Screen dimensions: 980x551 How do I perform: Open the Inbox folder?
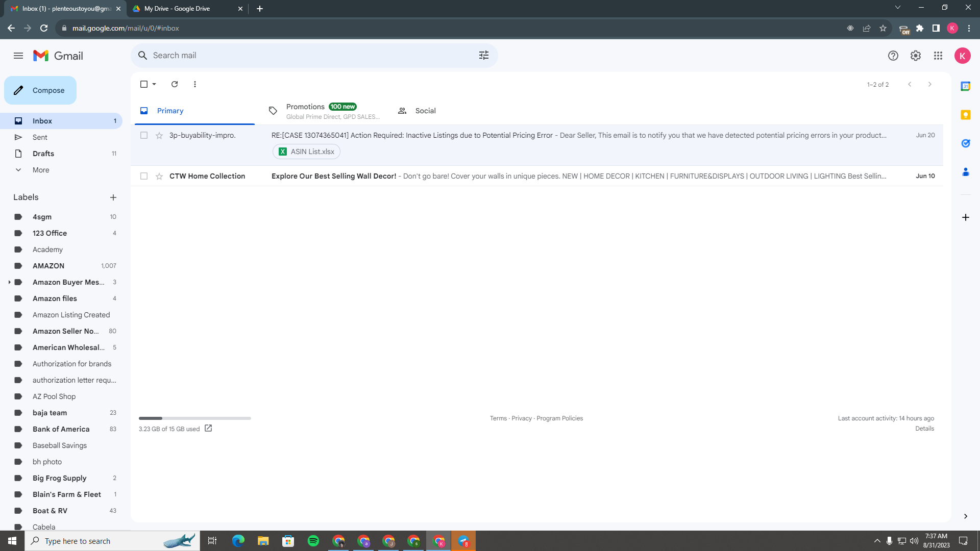click(61, 121)
